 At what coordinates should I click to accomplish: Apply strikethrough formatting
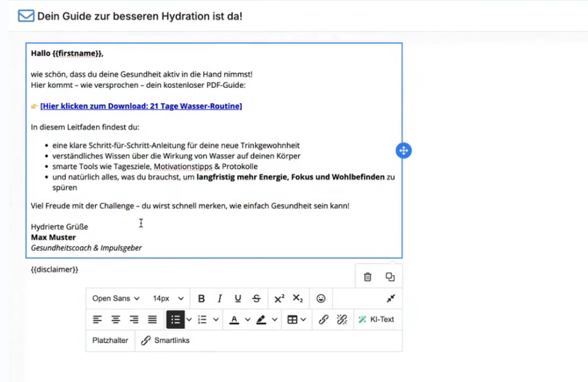click(x=256, y=299)
